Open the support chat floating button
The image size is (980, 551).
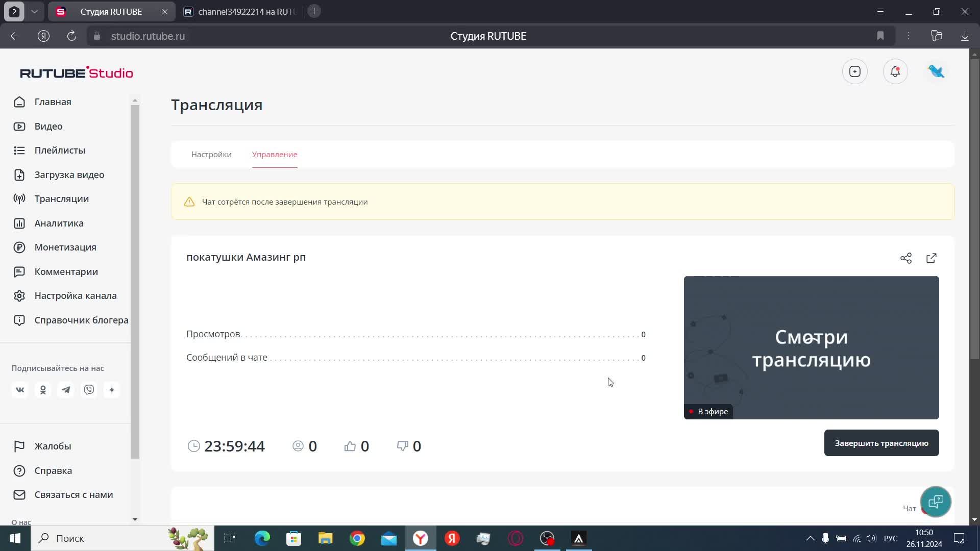[936, 502]
